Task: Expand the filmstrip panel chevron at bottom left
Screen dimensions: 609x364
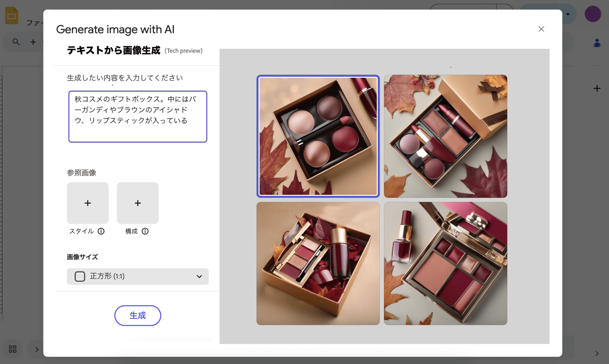Action: coord(37,349)
